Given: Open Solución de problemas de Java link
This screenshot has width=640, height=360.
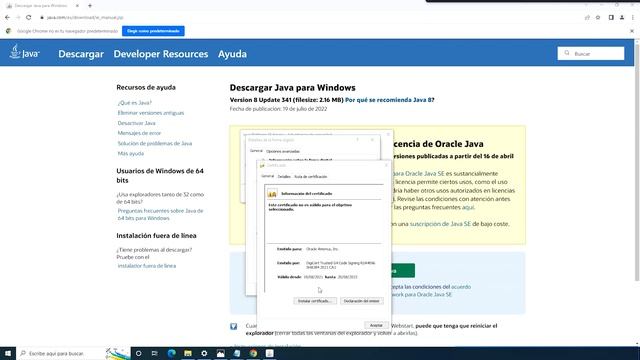Looking at the screenshot, I should point(155,143).
